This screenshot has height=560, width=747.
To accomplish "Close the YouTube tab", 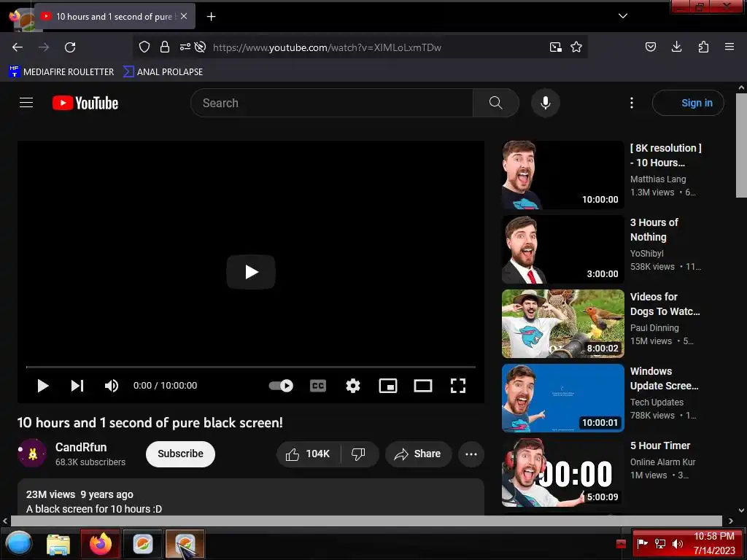I will click(x=184, y=16).
